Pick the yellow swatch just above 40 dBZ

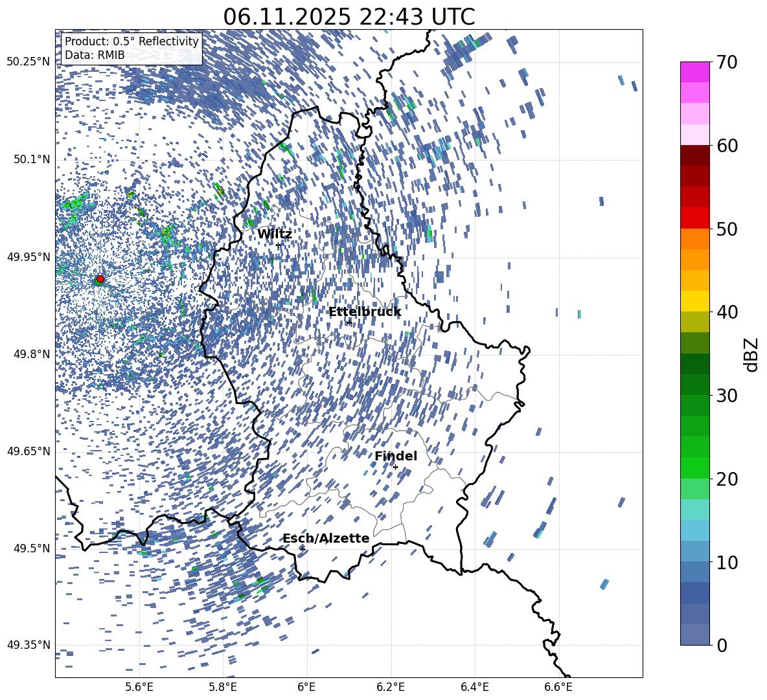(x=694, y=301)
